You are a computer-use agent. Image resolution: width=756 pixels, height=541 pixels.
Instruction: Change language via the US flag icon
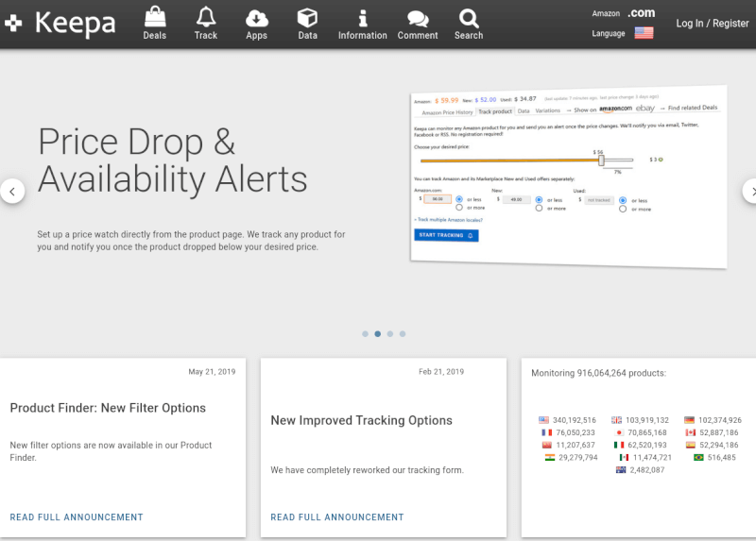pyautogui.click(x=644, y=33)
